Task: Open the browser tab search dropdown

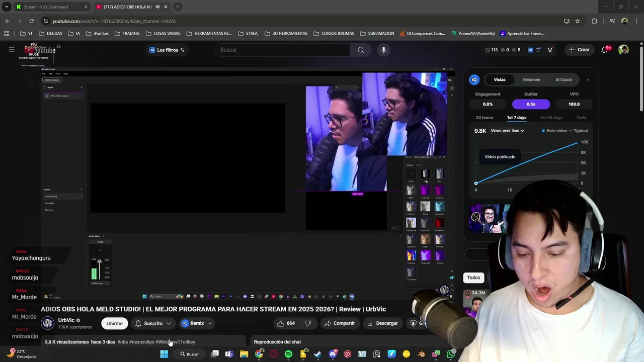Action: click(7, 7)
